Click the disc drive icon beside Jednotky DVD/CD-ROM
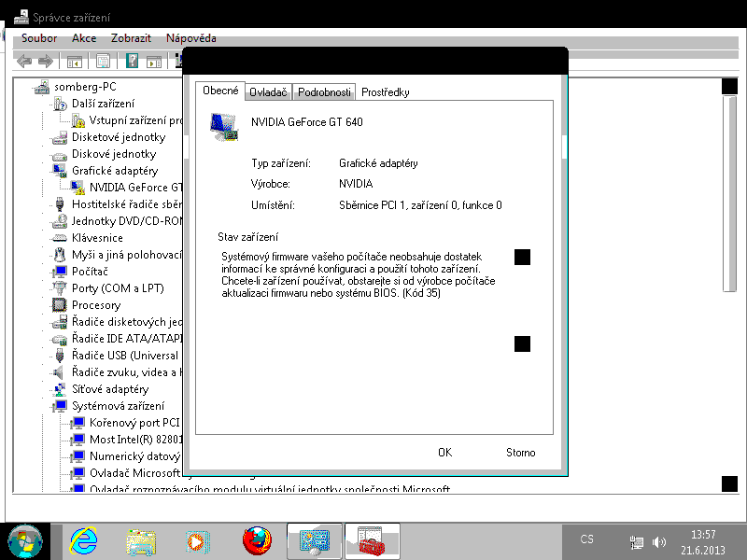Image resolution: width=747 pixels, height=560 pixels. [x=60, y=221]
